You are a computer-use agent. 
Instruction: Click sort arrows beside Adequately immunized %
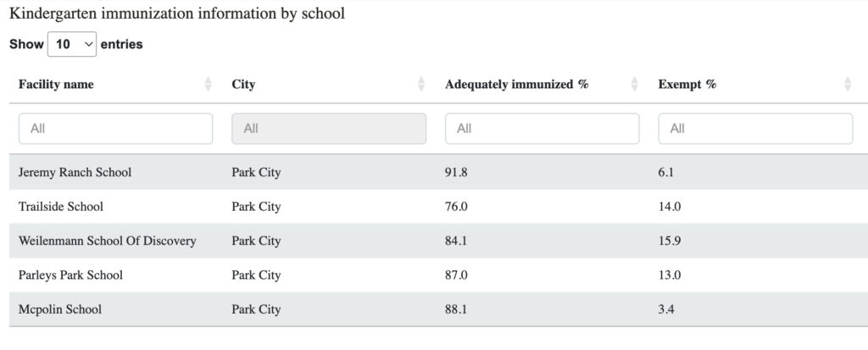point(634,84)
